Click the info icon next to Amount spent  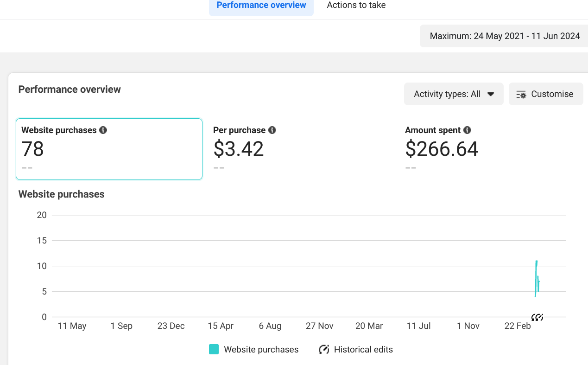tap(467, 130)
